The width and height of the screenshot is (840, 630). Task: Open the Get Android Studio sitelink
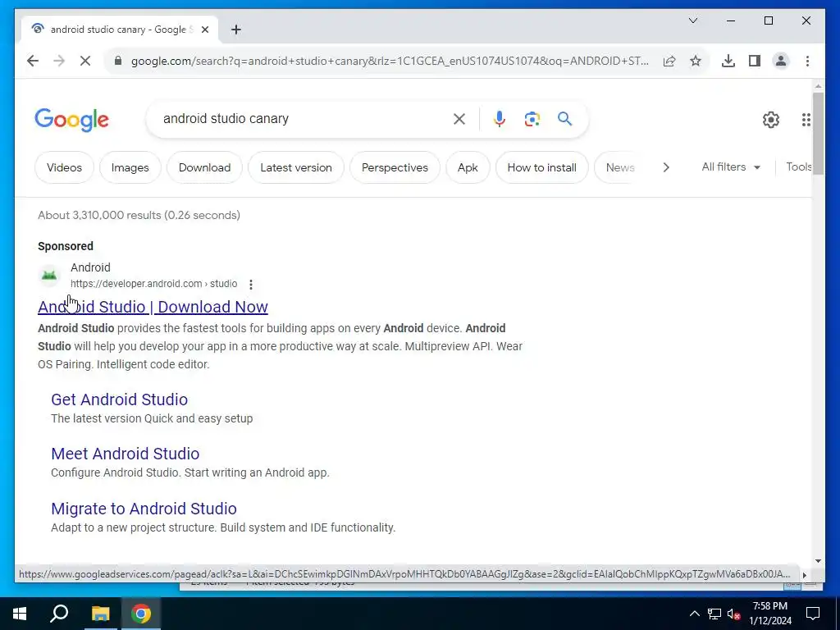point(120,399)
